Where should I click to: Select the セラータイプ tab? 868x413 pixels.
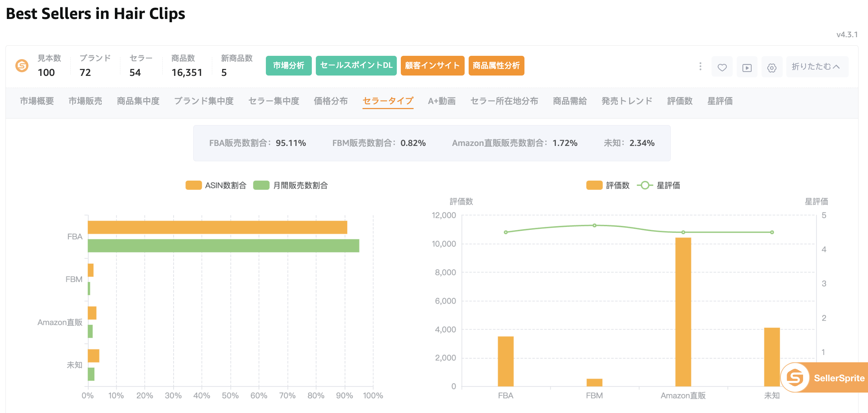(x=388, y=101)
